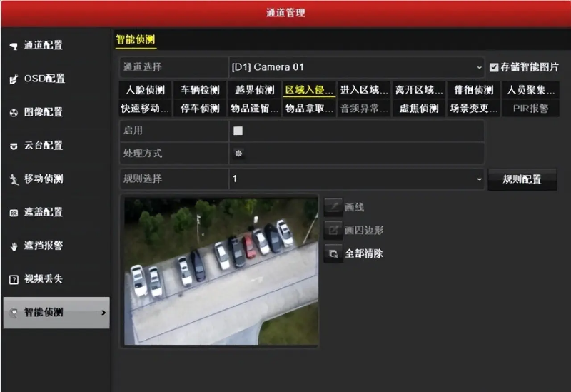Click the 遮挡报警 hand icon
The width and height of the screenshot is (571, 392).
tap(13, 246)
